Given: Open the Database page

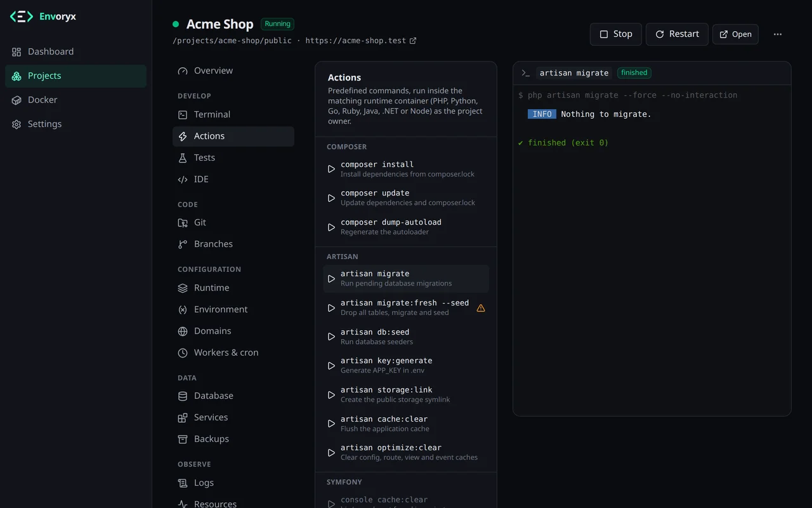Looking at the screenshot, I should [x=233, y=396].
